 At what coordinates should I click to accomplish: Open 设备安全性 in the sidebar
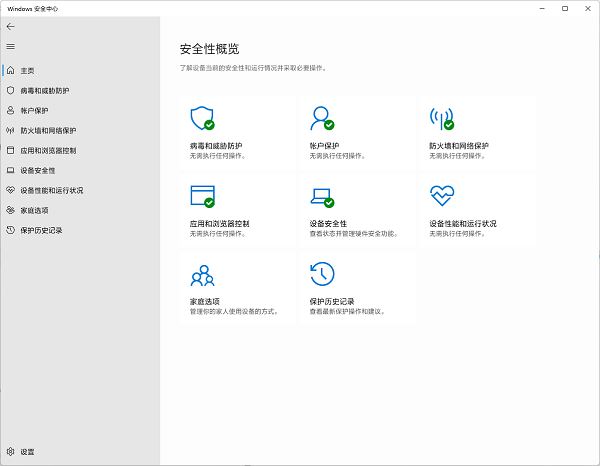(38, 170)
